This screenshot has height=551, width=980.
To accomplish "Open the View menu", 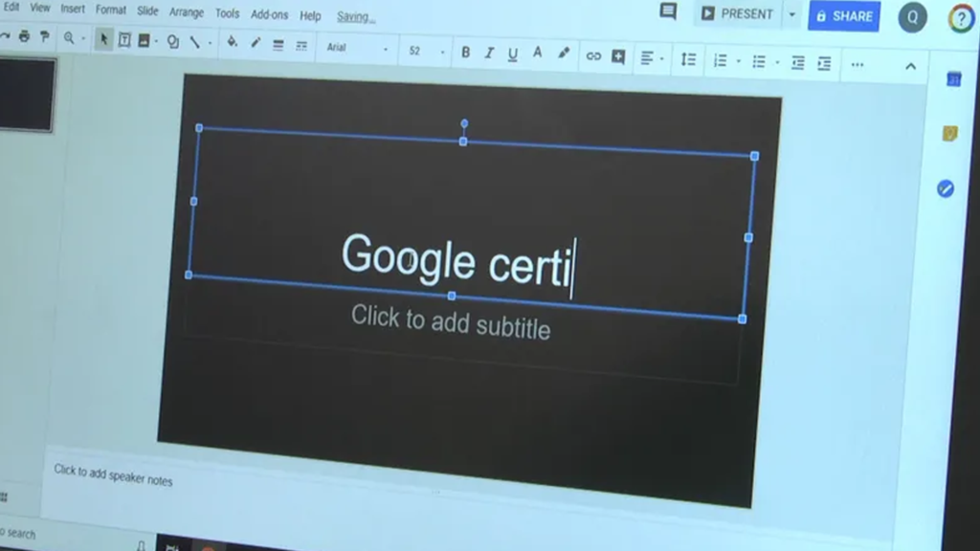I will tap(40, 8).
